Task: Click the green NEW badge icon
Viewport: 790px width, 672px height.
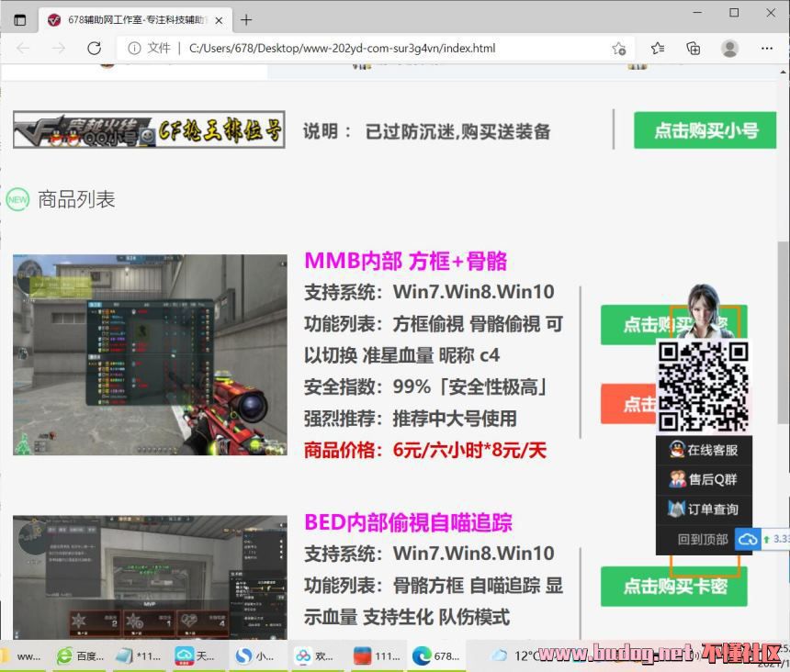Action: click(17, 199)
